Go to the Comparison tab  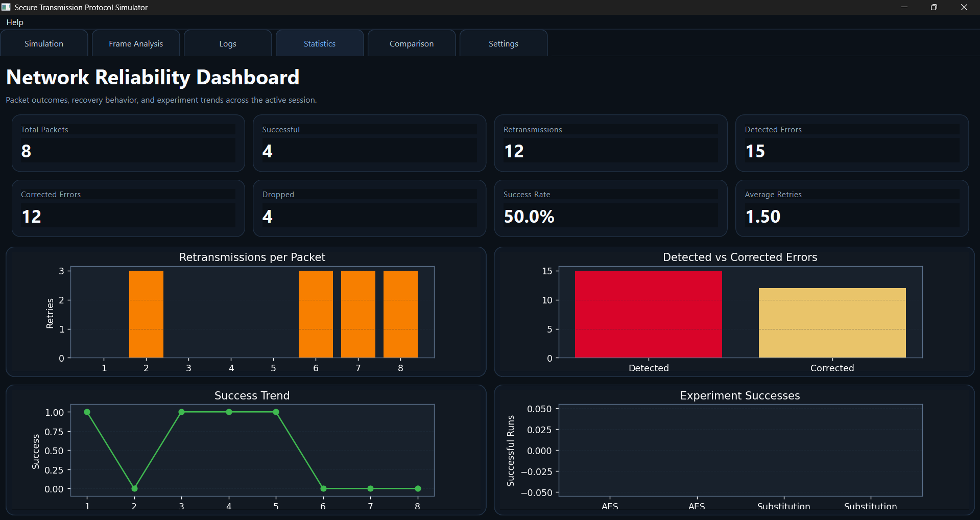412,43
